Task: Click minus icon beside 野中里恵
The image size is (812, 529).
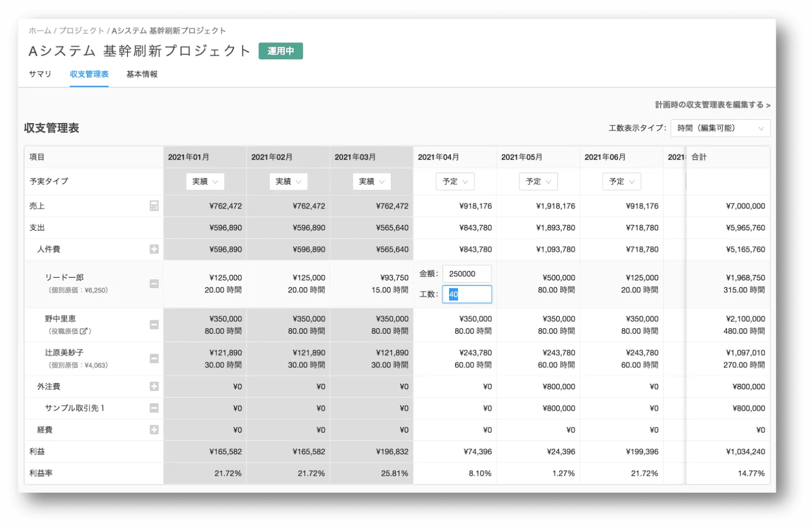Action: point(154,325)
